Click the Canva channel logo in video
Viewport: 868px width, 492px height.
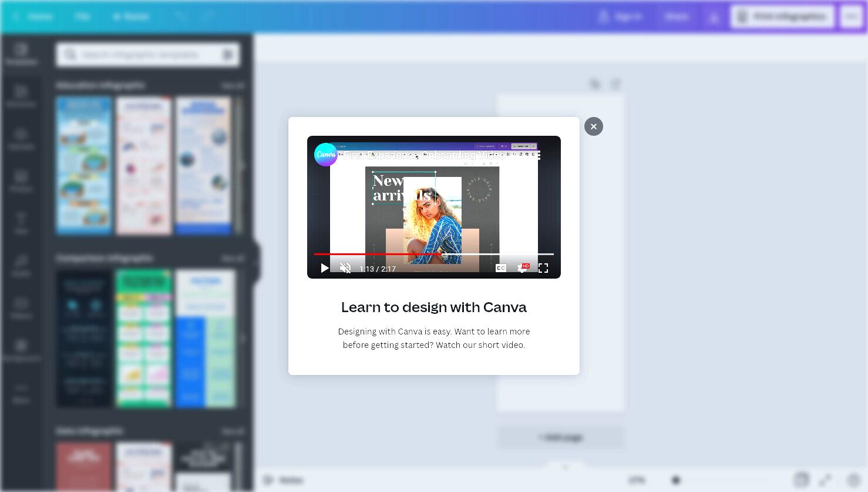[x=325, y=155]
